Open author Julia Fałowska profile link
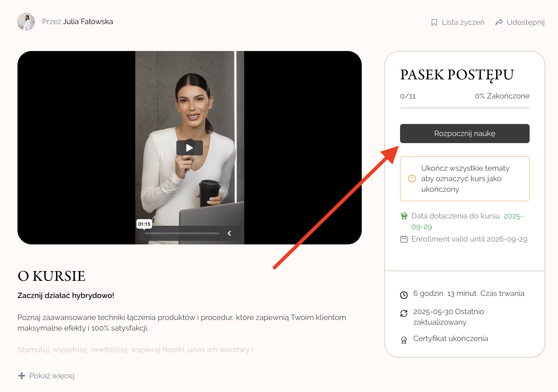 point(88,21)
